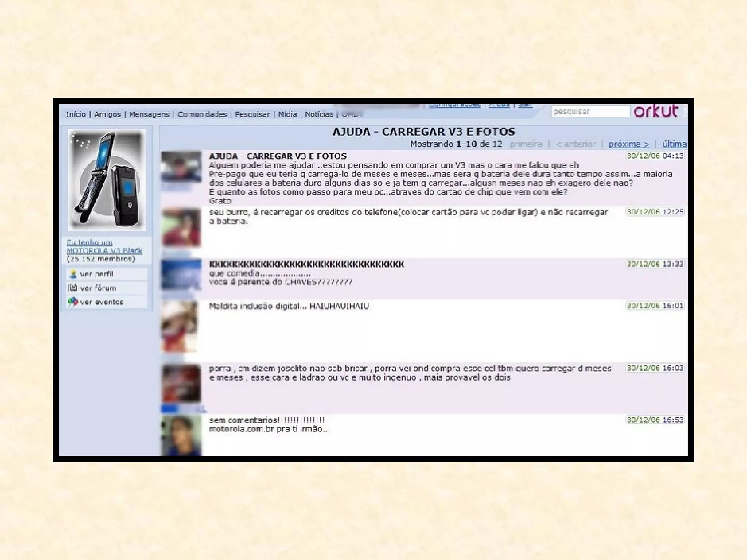Click the ver fórum icon
Viewport: 747px width, 560px height.
73,288
